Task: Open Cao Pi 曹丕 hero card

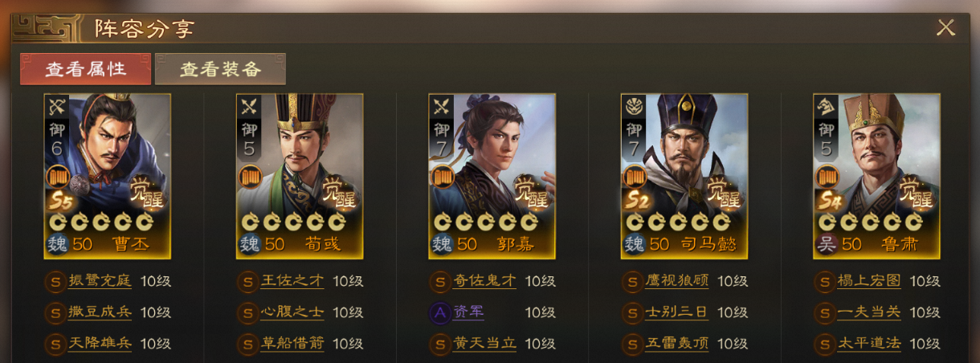Action: (x=107, y=176)
